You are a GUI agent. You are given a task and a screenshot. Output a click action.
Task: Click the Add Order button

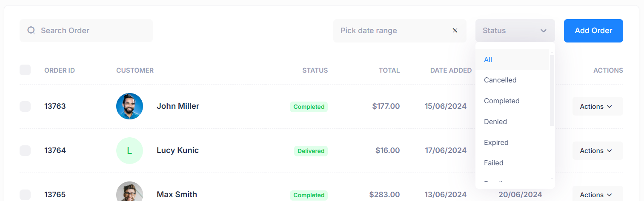(593, 31)
